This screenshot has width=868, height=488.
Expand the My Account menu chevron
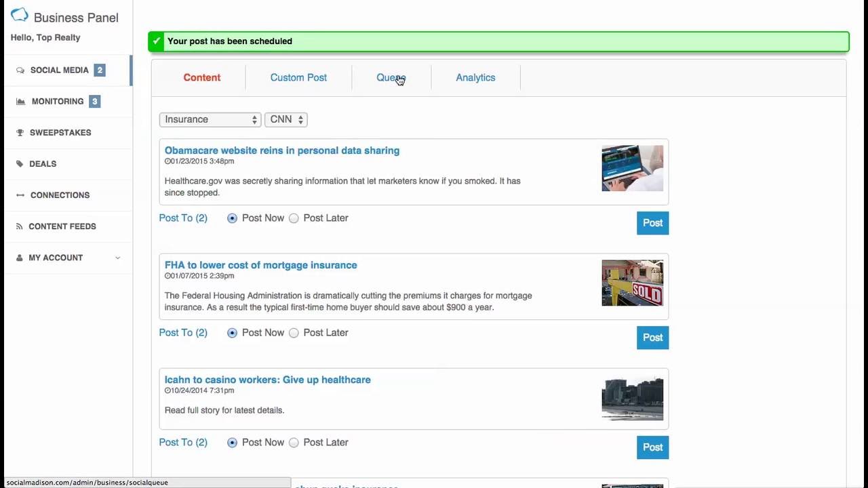coord(118,258)
